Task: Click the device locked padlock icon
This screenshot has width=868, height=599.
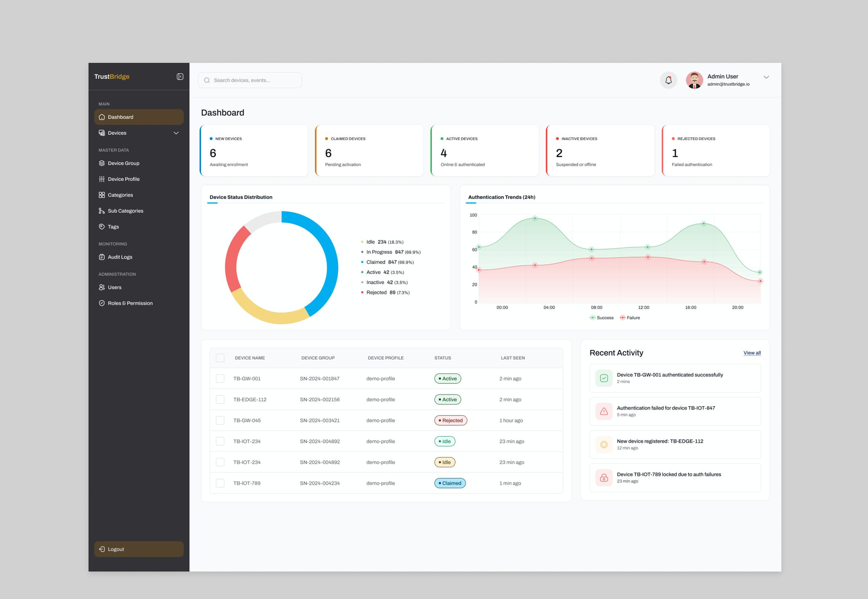Action: coord(604,478)
